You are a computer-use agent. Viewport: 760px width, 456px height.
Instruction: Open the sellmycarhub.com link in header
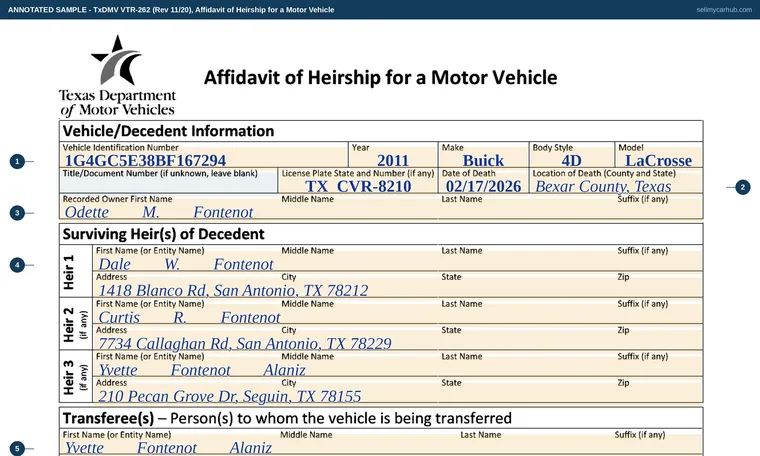pyautogui.click(x=724, y=10)
